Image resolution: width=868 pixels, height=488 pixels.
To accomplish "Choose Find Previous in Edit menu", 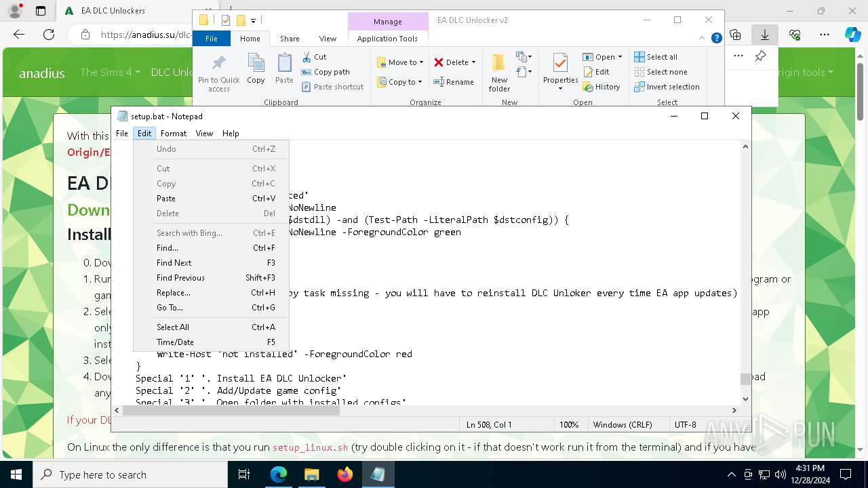I will (212, 278).
